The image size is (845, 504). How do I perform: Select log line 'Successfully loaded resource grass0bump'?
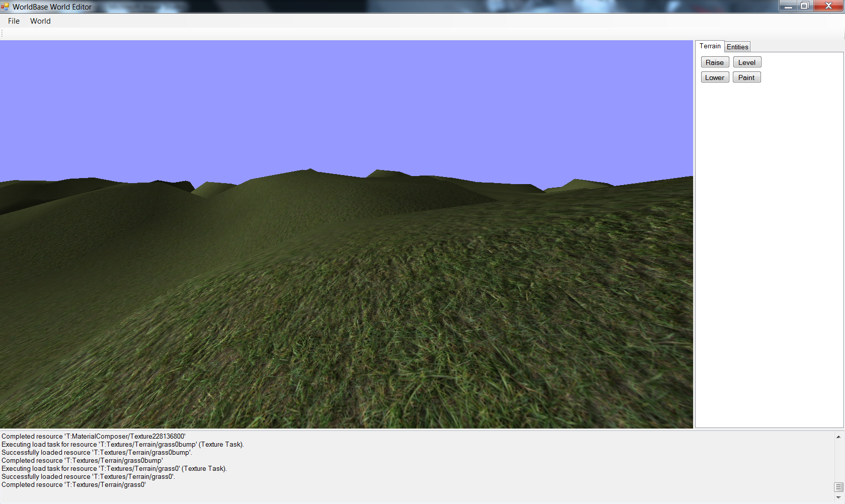click(97, 453)
